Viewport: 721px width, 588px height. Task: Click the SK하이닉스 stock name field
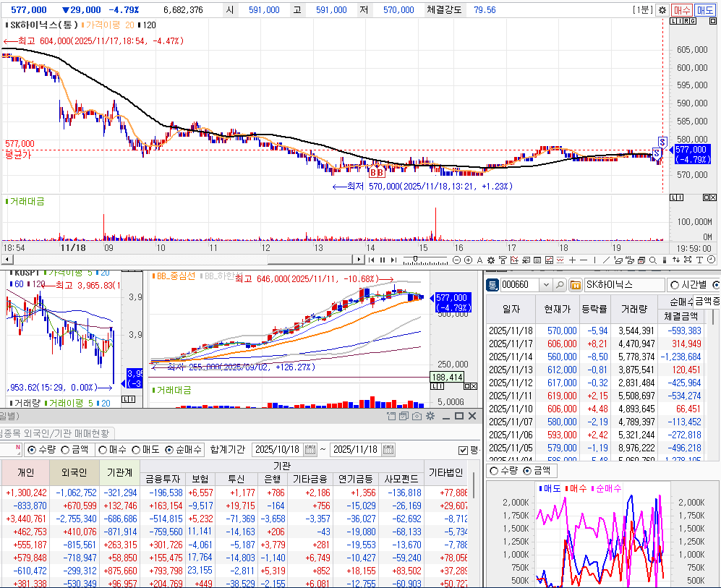[x=624, y=285]
